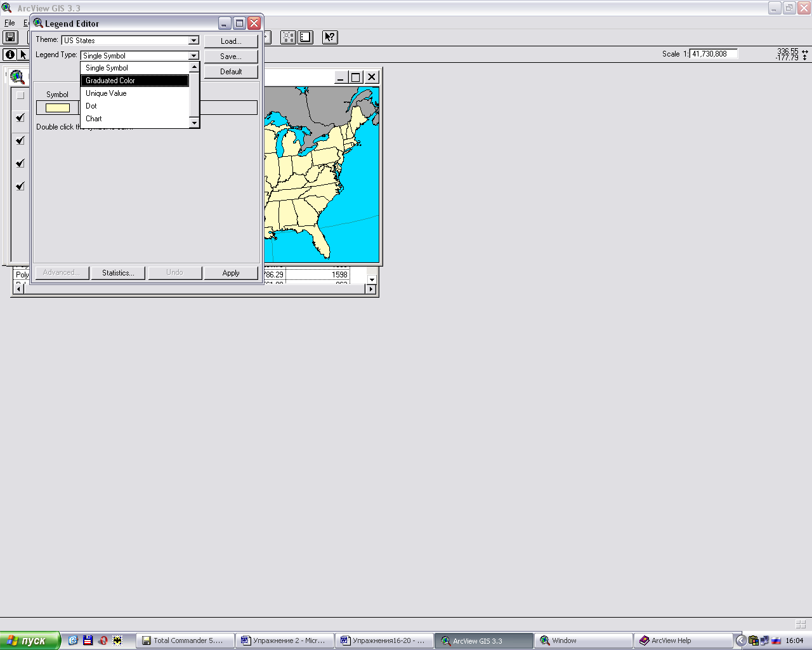This screenshot has height=650, width=812.
Task: Click the eastern US map view
Action: tap(322, 175)
